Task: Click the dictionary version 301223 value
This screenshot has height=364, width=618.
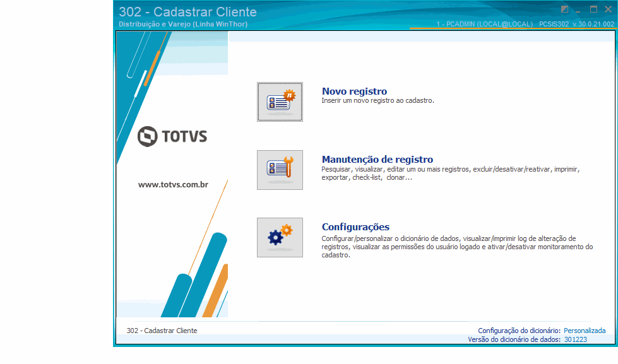Action: (x=576, y=339)
